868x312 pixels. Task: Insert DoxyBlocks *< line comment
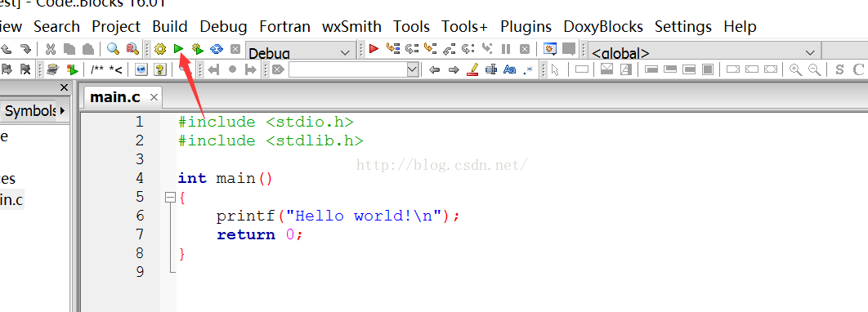(x=115, y=69)
